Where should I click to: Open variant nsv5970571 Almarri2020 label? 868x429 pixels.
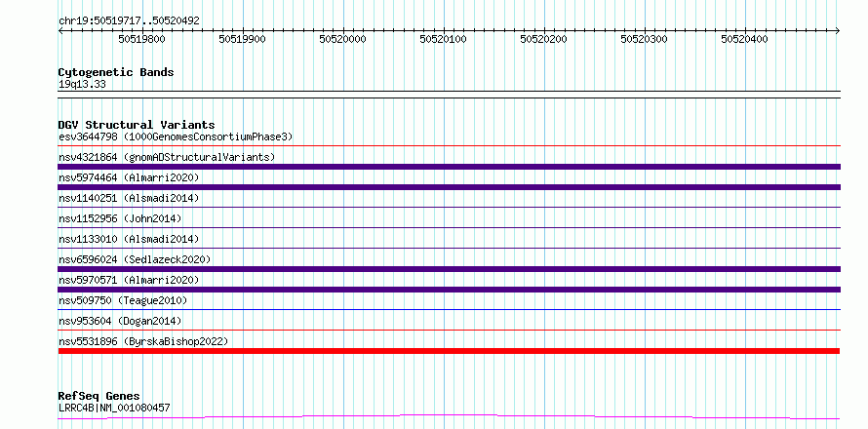pos(129,280)
